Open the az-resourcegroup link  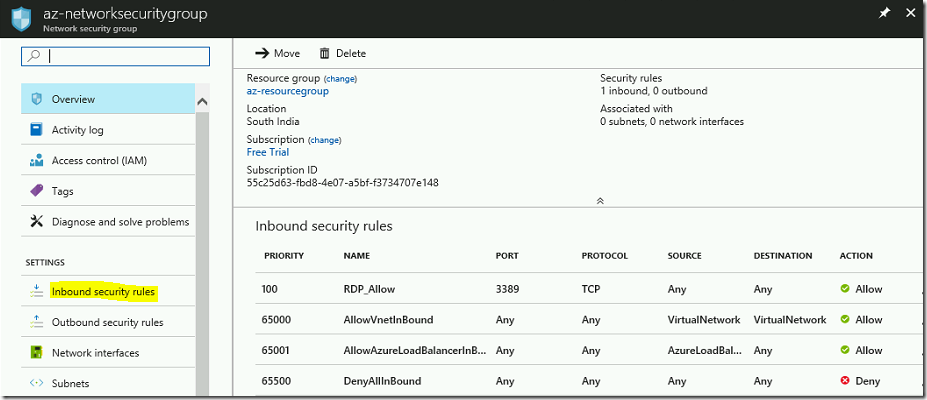click(287, 91)
